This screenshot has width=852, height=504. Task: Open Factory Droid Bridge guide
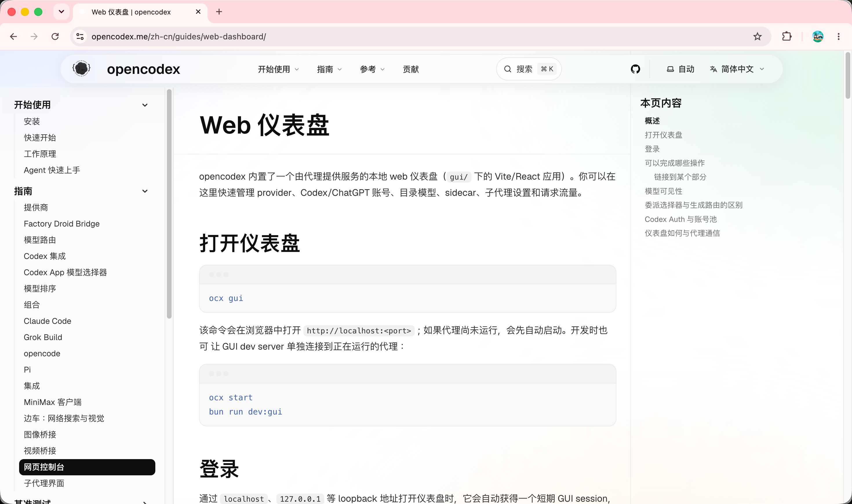pos(61,224)
